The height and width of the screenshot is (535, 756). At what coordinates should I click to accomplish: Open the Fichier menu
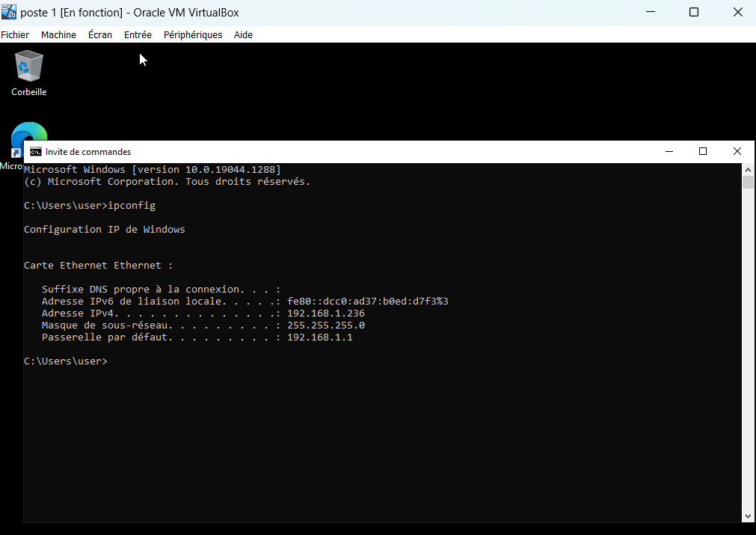click(x=15, y=35)
